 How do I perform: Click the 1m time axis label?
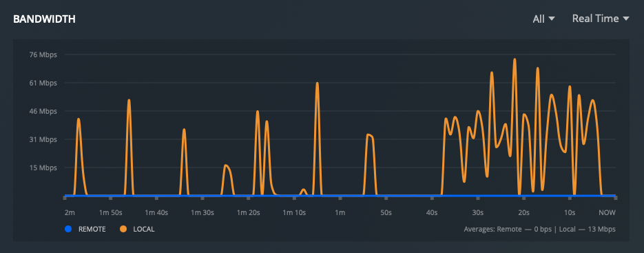click(340, 213)
